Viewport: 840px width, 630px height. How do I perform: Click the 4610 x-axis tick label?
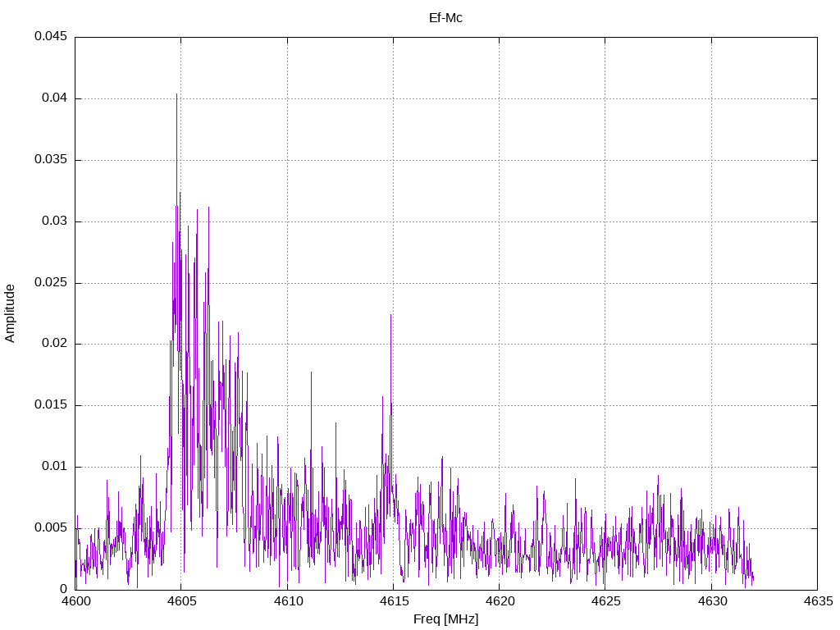[x=287, y=601]
